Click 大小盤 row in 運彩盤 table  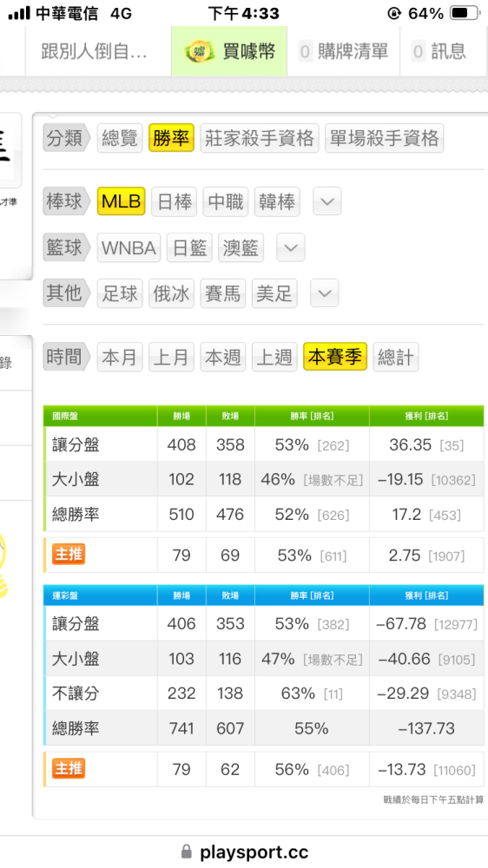(264, 659)
